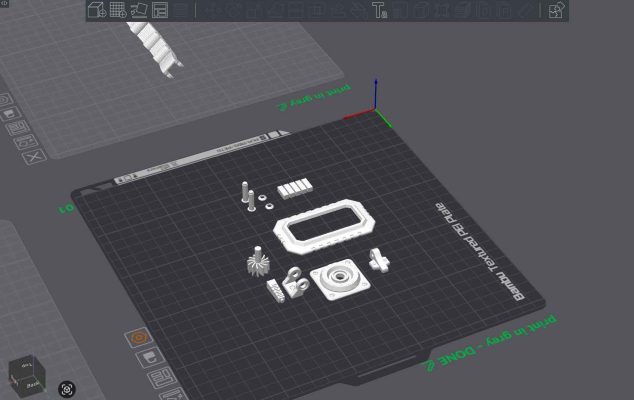
Task: Click plate 01's arrange objects icon
Action: pos(162,378)
